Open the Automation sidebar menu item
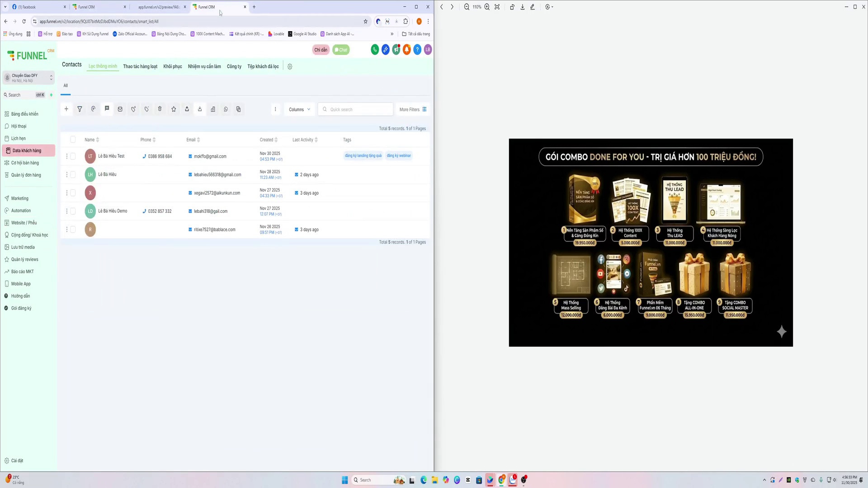The image size is (868, 488). coord(21,211)
